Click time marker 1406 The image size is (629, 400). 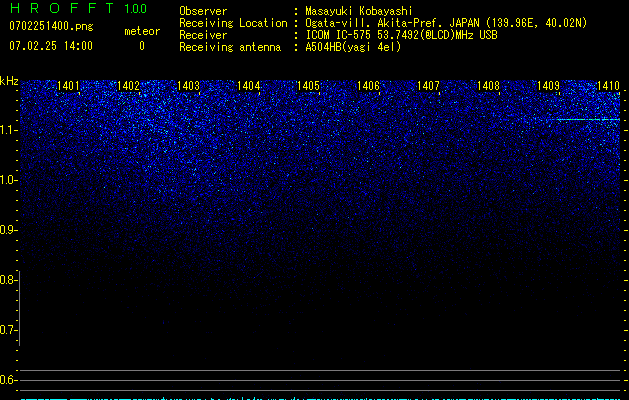[x=368, y=85]
